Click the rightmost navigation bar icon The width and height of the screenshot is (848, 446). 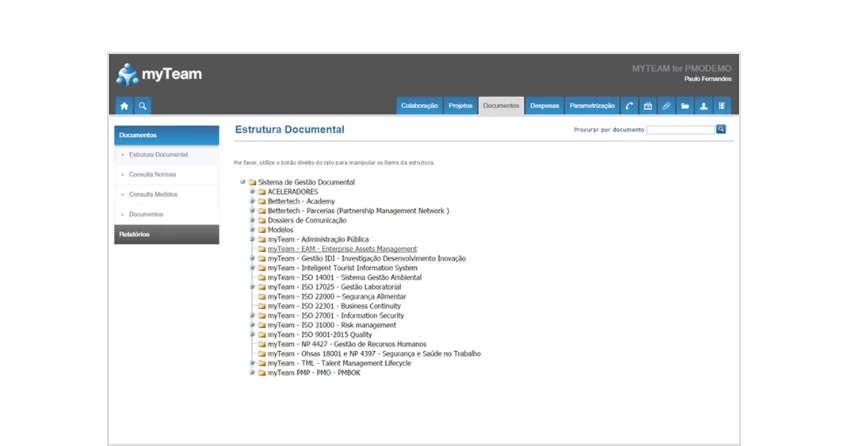click(721, 105)
